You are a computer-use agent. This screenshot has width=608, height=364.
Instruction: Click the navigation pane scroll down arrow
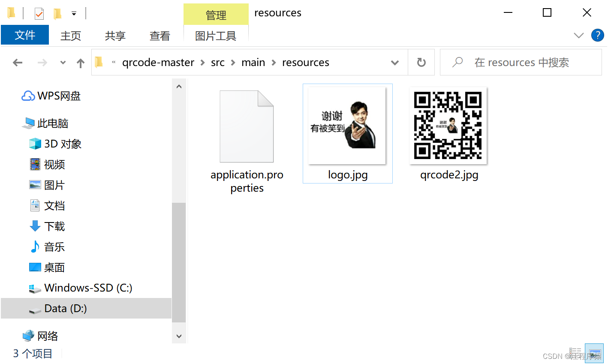tap(179, 336)
